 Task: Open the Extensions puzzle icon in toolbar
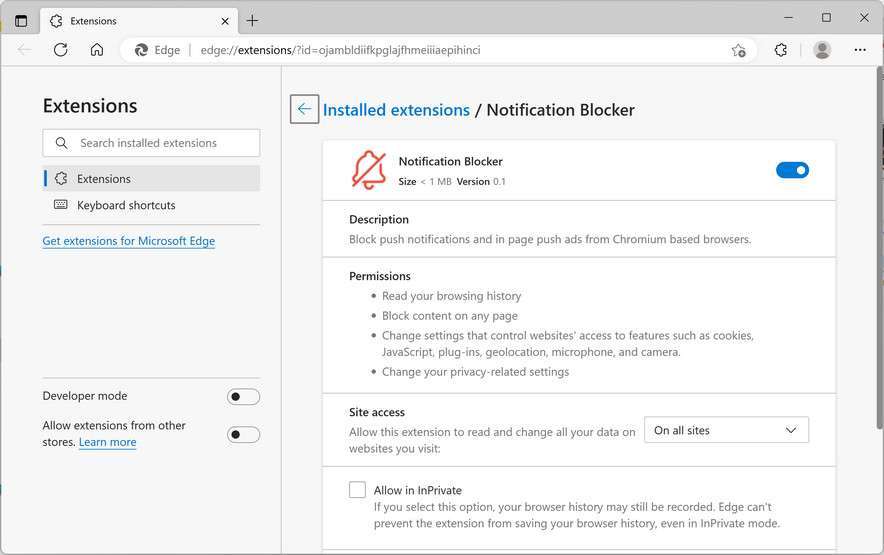781,50
